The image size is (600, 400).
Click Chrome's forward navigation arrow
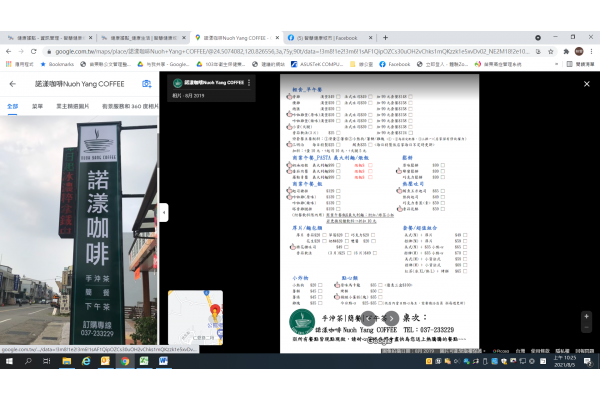[x=21, y=51]
